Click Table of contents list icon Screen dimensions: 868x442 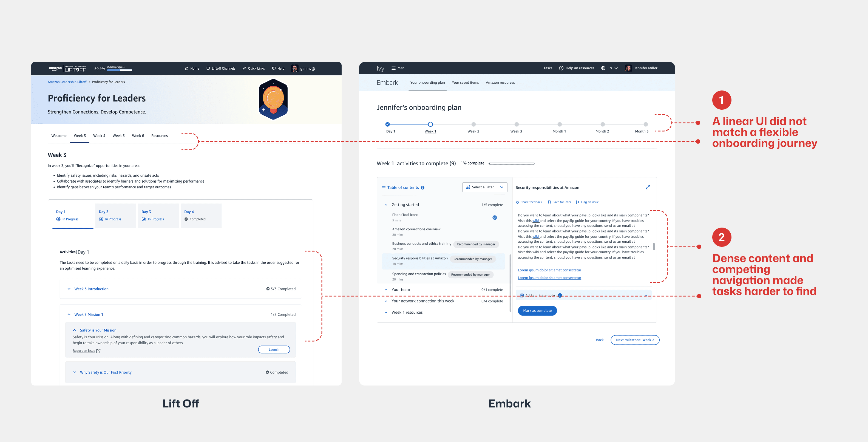tap(384, 188)
